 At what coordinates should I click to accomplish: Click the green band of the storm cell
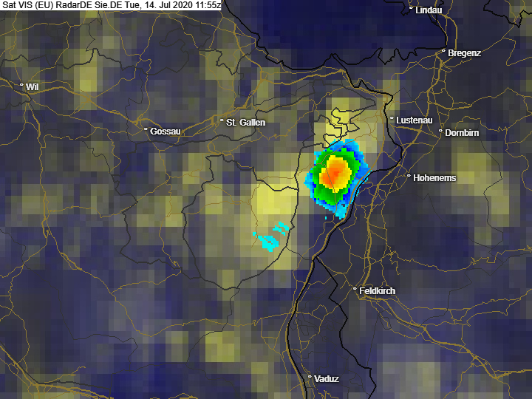click(x=318, y=177)
